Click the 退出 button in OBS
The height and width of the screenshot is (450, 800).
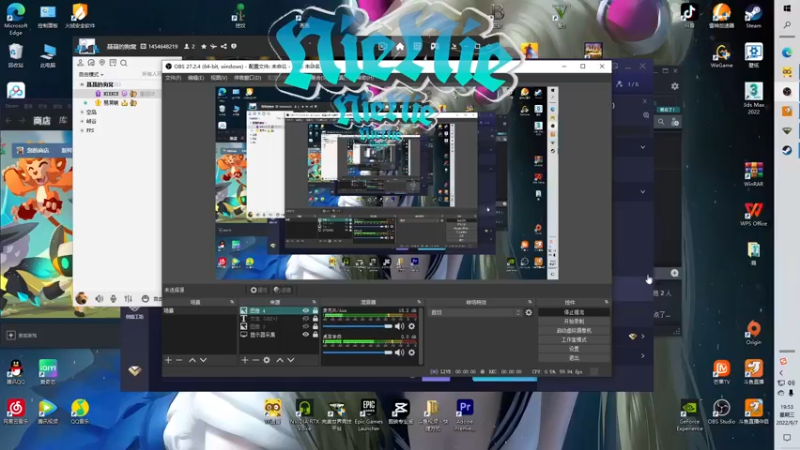(x=573, y=358)
